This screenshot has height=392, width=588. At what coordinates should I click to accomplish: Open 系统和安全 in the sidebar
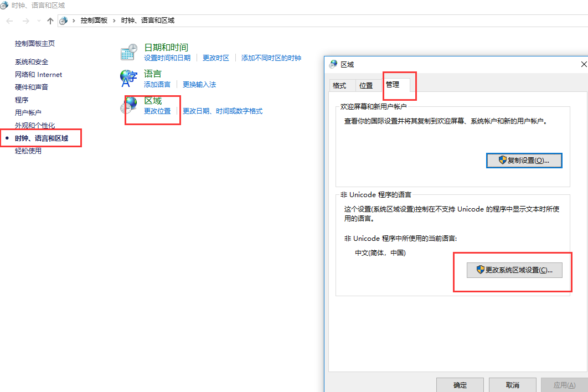pyautogui.click(x=32, y=62)
